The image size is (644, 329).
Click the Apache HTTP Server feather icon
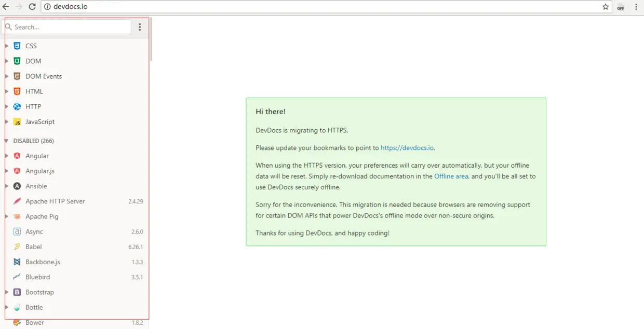tap(17, 201)
